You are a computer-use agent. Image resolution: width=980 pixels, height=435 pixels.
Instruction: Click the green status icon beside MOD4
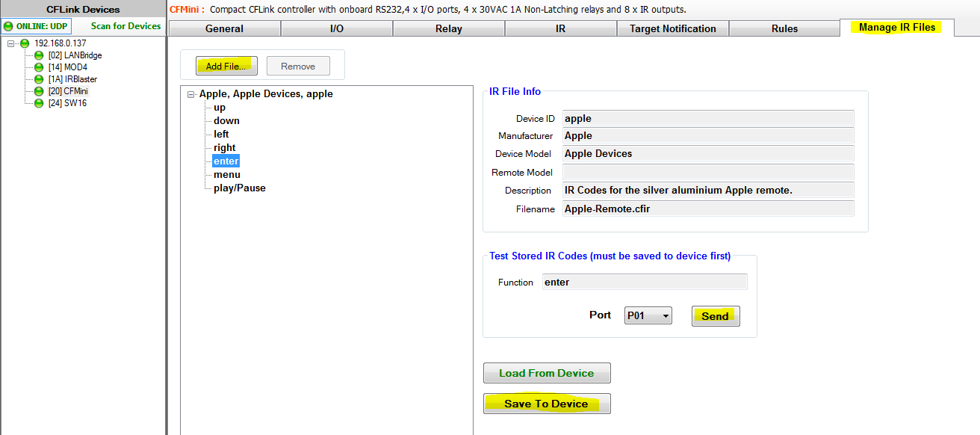pos(39,67)
